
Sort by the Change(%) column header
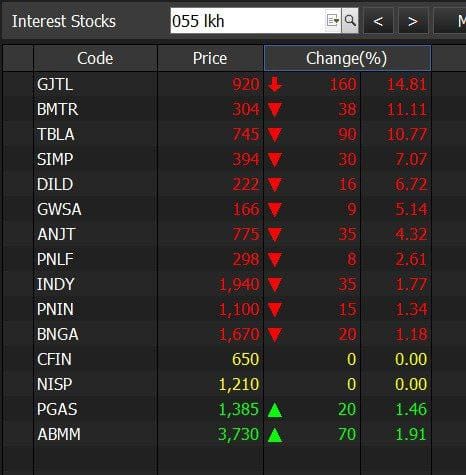click(347, 58)
